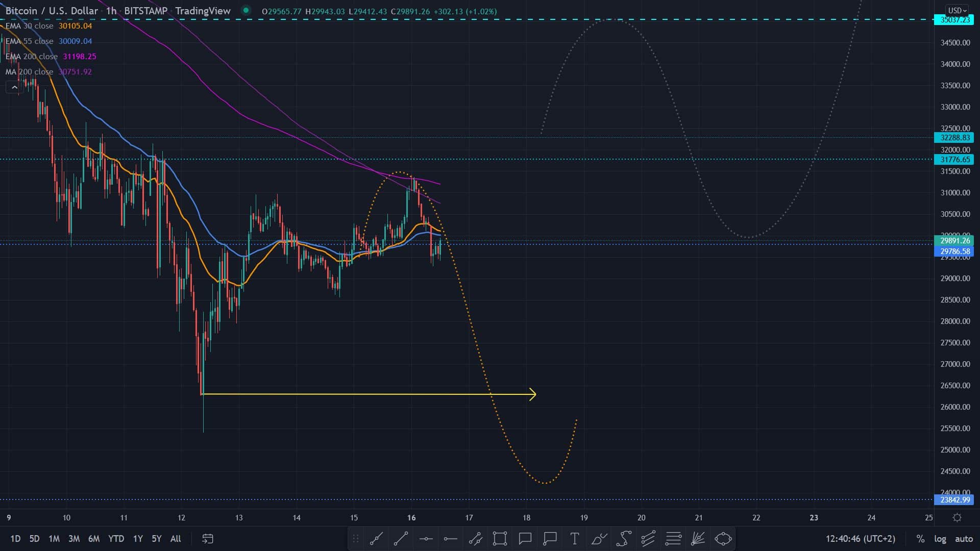Select the ellipse shape tool
The image size is (980, 551).
(x=723, y=538)
